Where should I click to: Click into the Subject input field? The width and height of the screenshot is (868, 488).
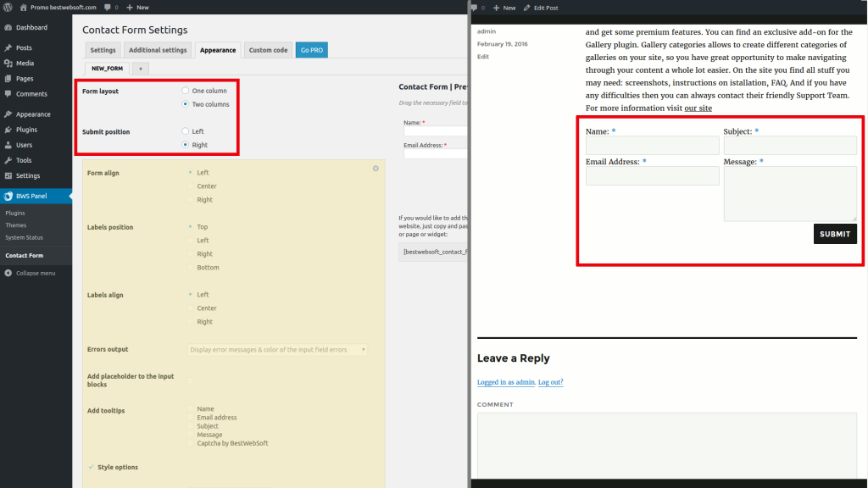coord(790,146)
